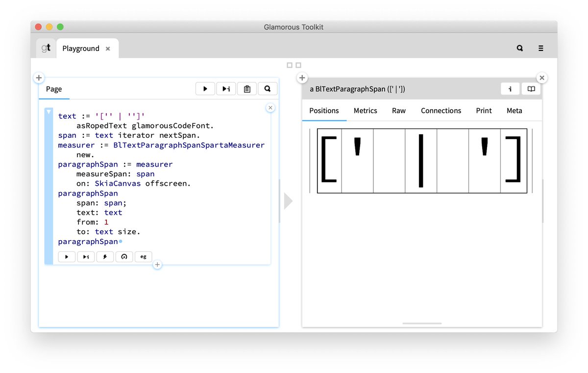This screenshot has width=588, height=373.
Task: Click the snippet profile gauge button
Action: tap(124, 256)
